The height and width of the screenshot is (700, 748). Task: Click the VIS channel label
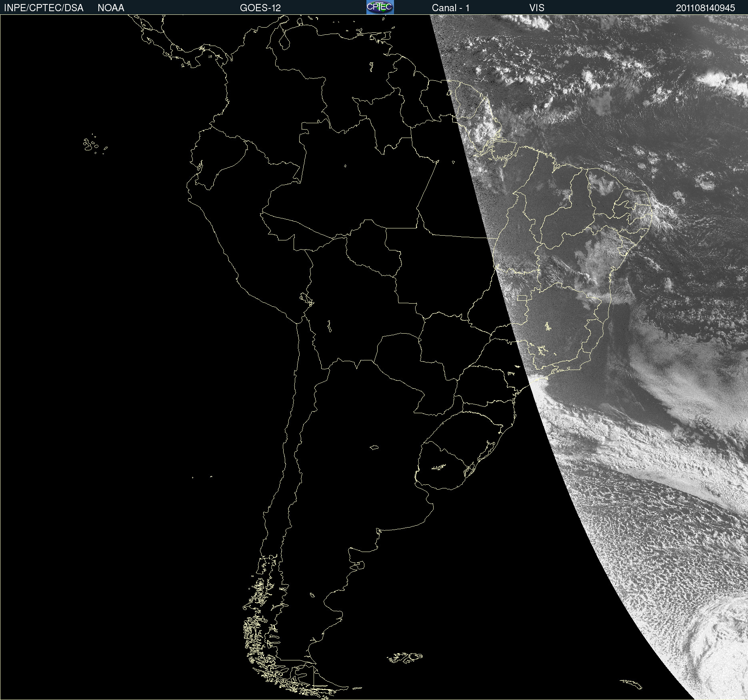tap(537, 8)
